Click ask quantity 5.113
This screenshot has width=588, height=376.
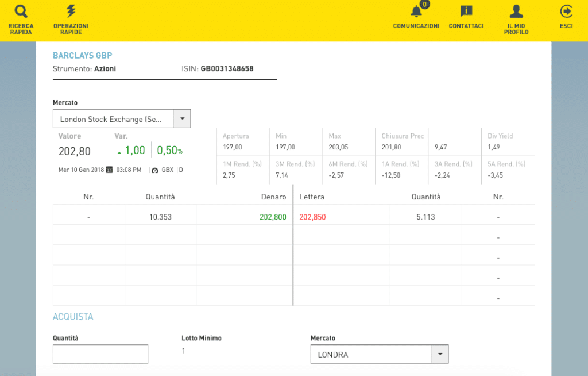[425, 217]
